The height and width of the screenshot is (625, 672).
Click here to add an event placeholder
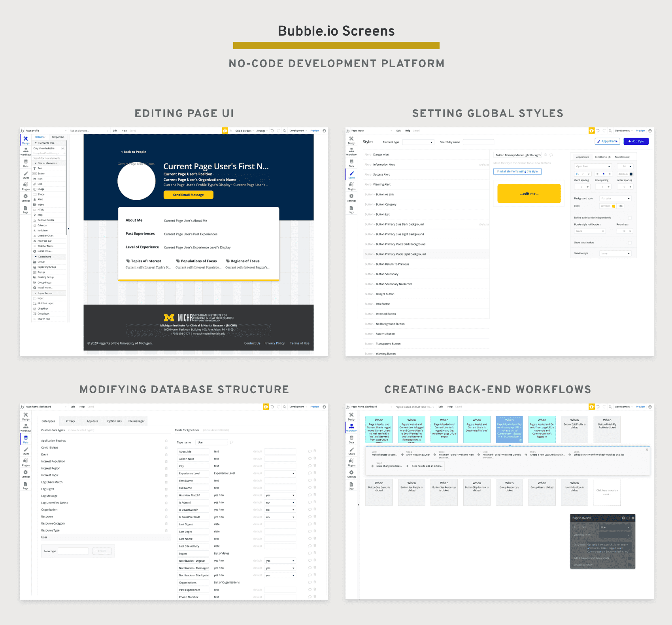[x=607, y=492]
